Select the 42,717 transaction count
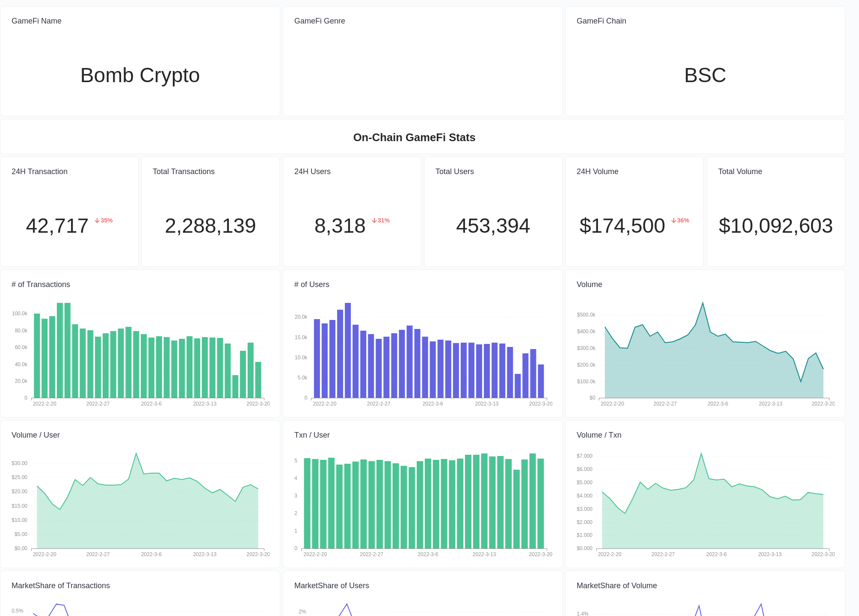The image size is (859, 616). point(57,226)
